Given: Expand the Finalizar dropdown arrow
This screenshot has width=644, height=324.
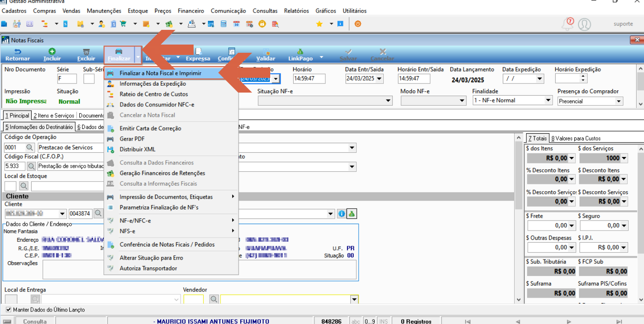Looking at the screenshot, I should coord(138,55).
